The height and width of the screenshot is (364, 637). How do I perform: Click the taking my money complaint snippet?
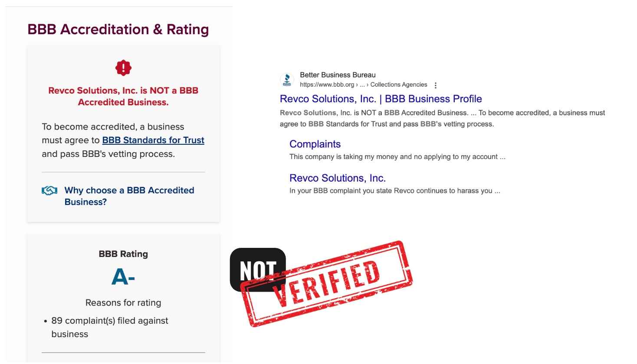click(x=397, y=157)
